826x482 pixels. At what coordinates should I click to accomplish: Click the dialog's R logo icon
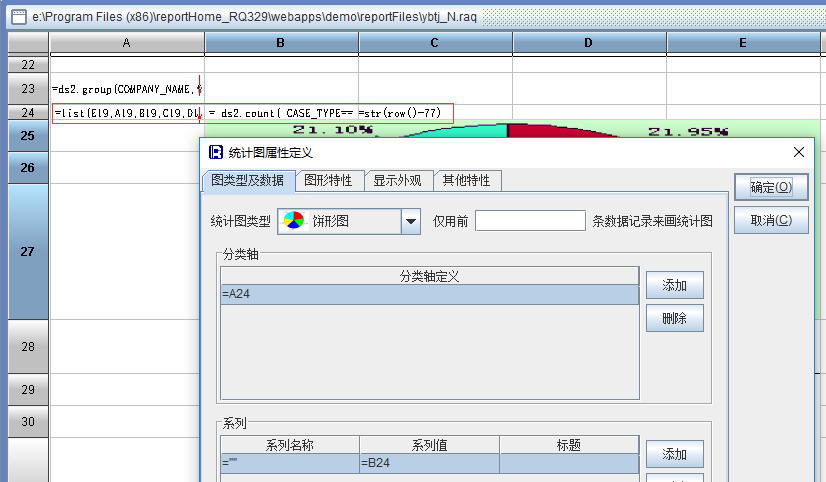[x=215, y=152]
